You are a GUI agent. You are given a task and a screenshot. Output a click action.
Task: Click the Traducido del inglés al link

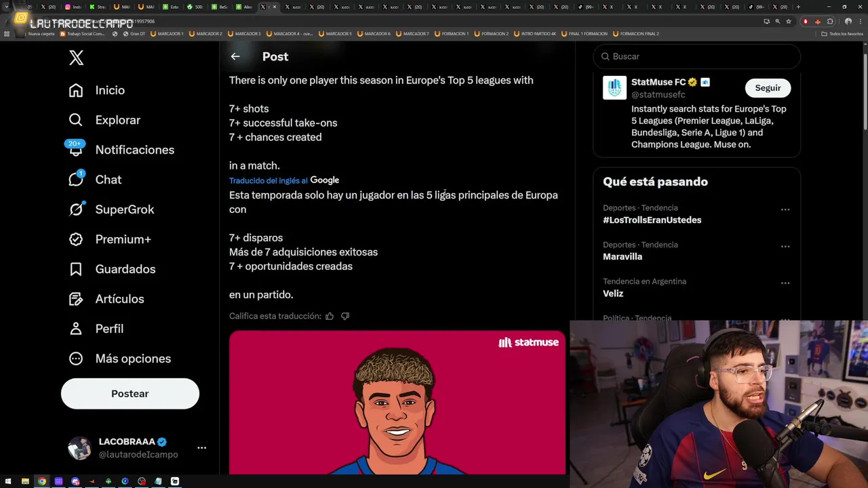point(268,180)
